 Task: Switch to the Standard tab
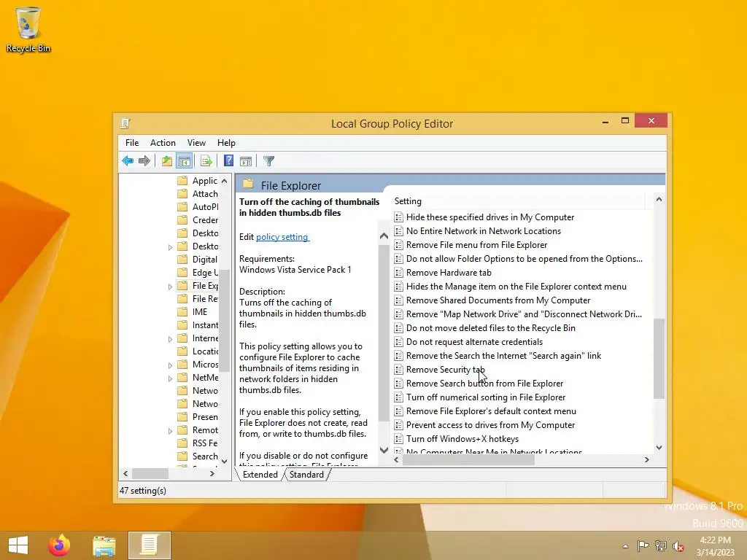point(306,475)
